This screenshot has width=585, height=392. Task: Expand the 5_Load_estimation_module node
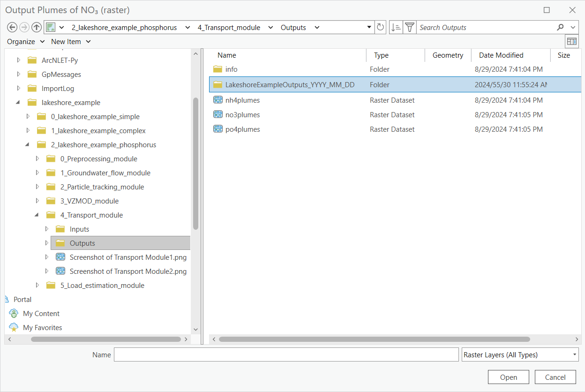click(37, 285)
